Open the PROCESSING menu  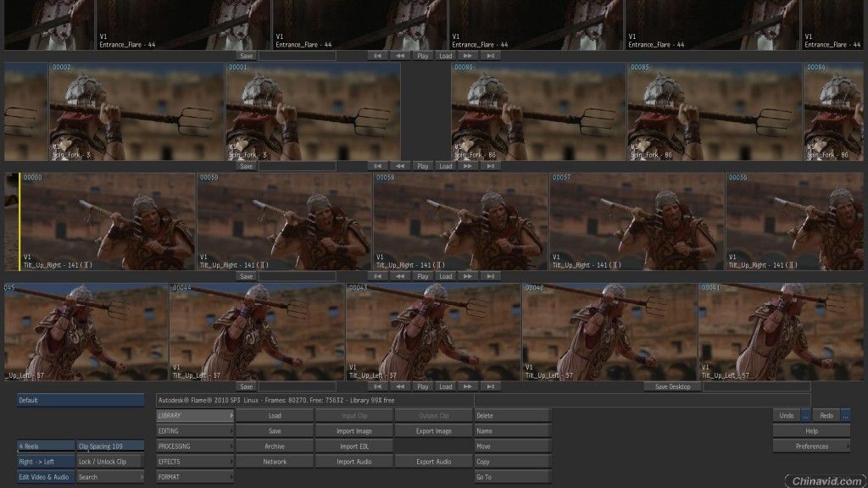tap(195, 446)
